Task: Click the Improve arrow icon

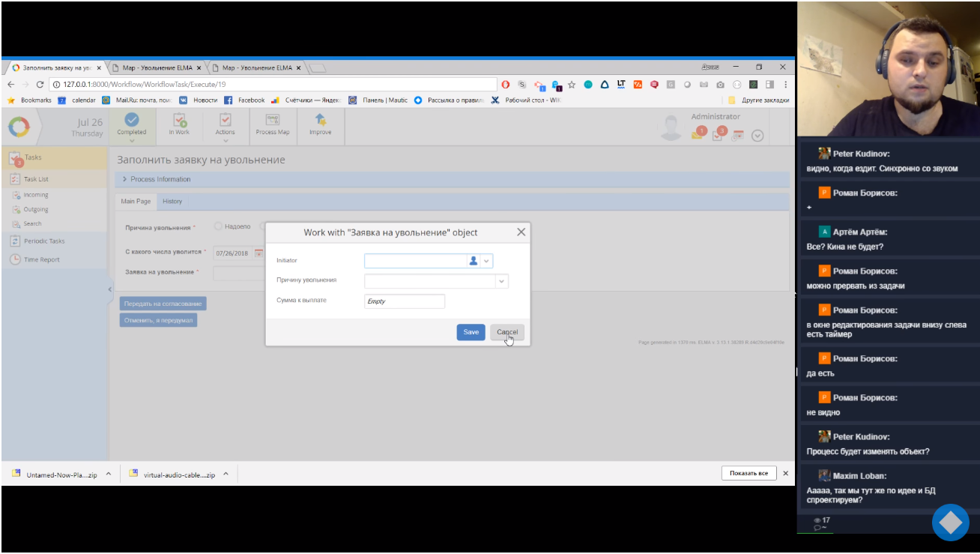Action: pos(320,120)
